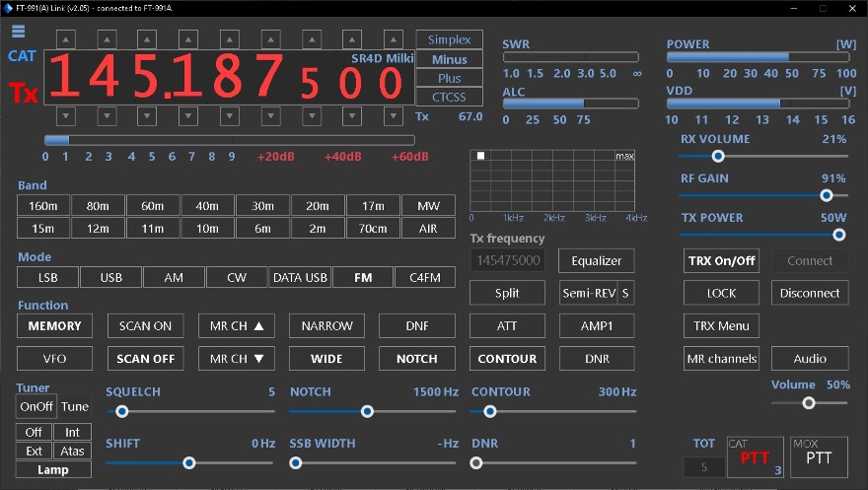868x490 pixels.
Task: Toggle the NOTCH filter
Action: click(x=417, y=358)
